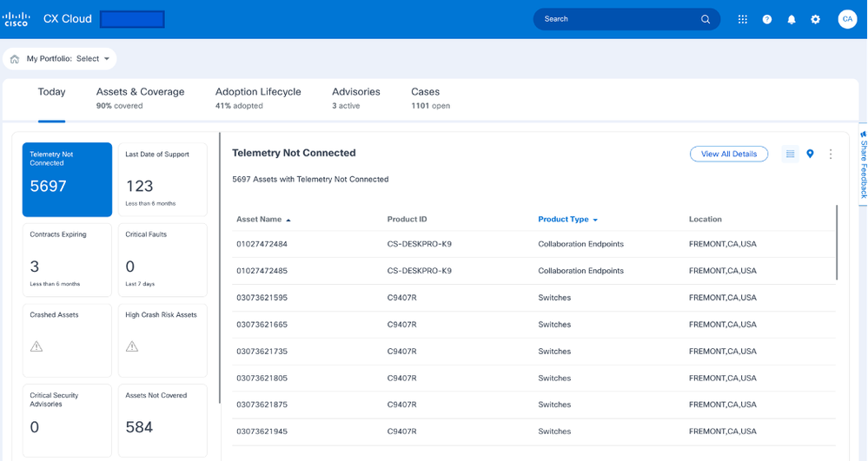Open the Cases tab
This screenshot has width=868, height=461.
pyautogui.click(x=430, y=98)
